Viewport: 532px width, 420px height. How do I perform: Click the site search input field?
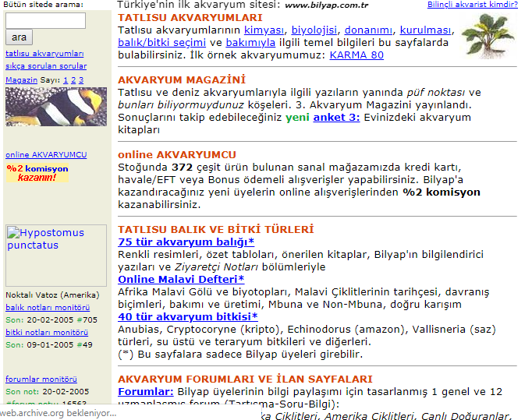pos(45,21)
